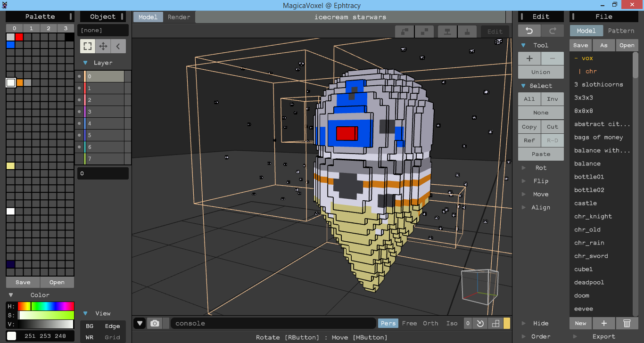Click the left chevron button in Object panel
Image resolution: width=644 pixels, height=343 pixels.
(x=118, y=46)
